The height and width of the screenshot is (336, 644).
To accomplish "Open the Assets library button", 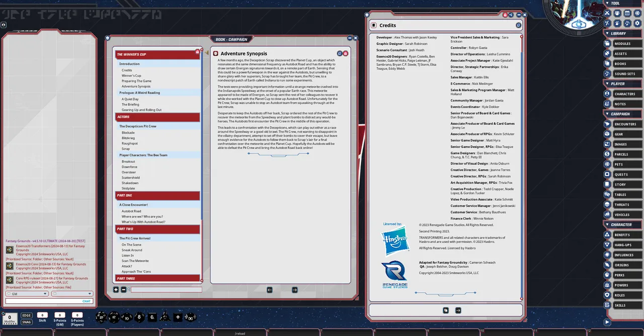I will [x=622, y=54].
